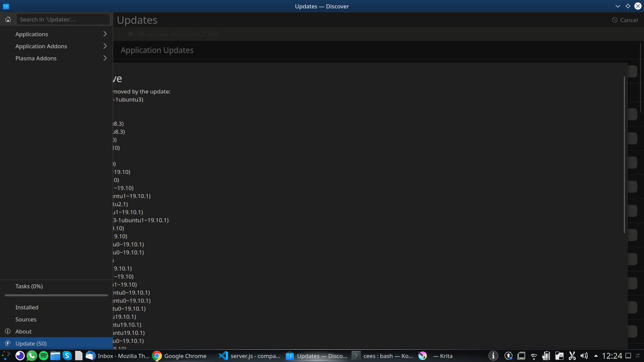Switch to the Installed section
The width and height of the screenshot is (644, 362).
[x=27, y=307]
